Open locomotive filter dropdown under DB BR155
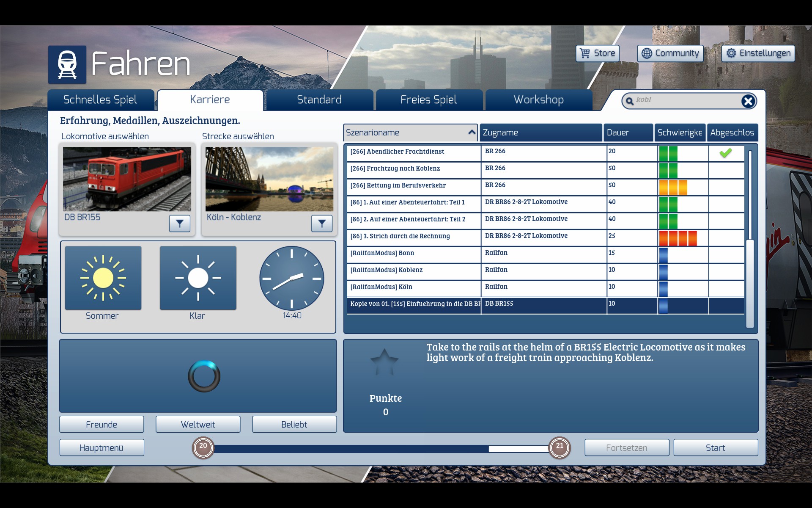This screenshot has height=508, width=812. [x=180, y=224]
